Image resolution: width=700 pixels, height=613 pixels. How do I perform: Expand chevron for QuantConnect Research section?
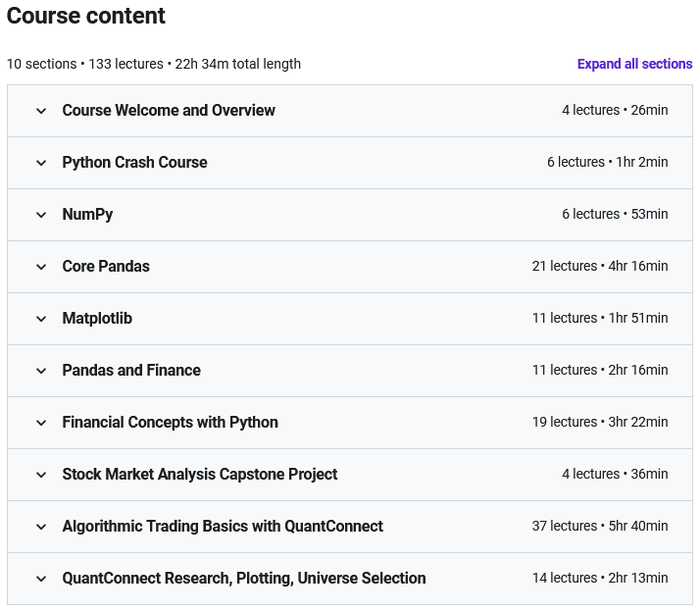41,579
